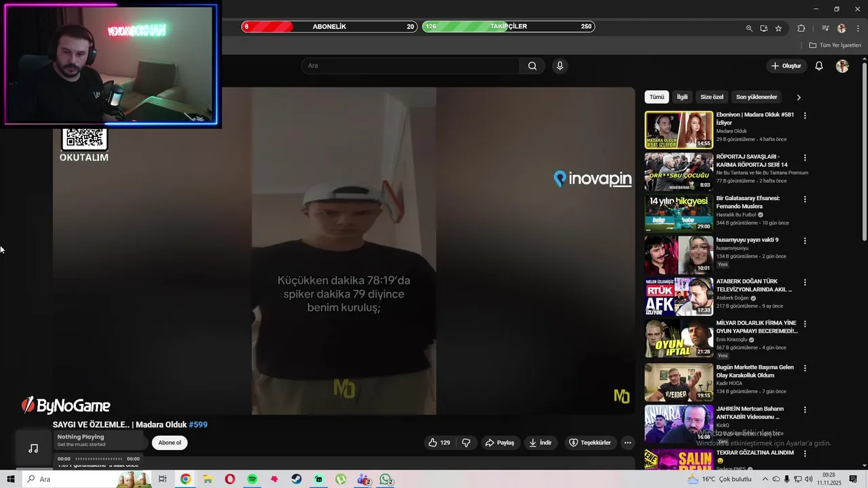Show next filter chips with right arrow

(x=798, y=97)
